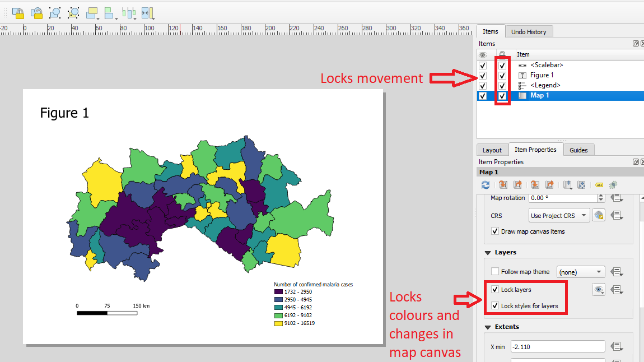This screenshot has height=362, width=644.
Task: Click the Group Items toolbar icon
Action: pyautogui.click(x=55, y=13)
